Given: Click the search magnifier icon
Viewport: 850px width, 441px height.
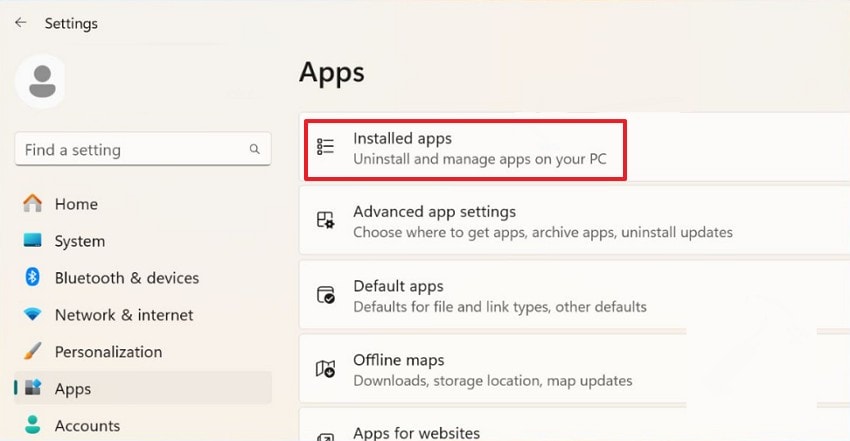Looking at the screenshot, I should click(254, 149).
